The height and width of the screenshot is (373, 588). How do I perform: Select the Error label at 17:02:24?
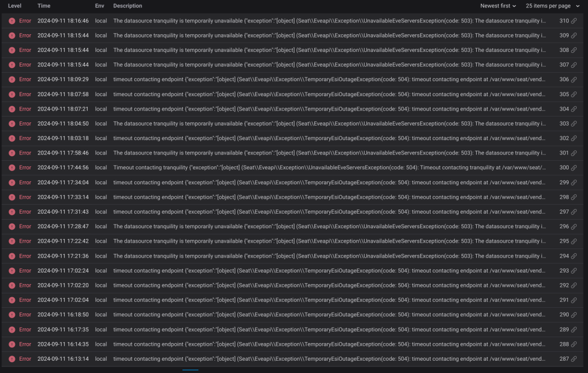click(25, 270)
